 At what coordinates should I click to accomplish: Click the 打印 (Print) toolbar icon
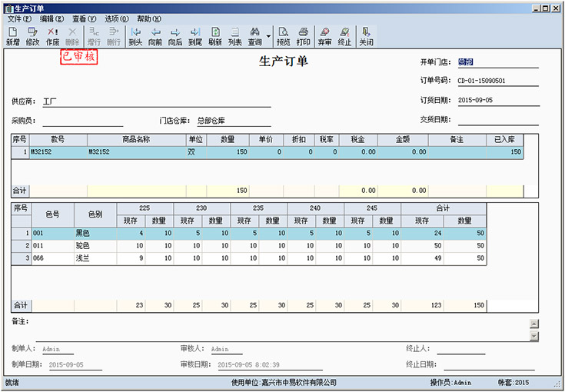click(x=304, y=36)
